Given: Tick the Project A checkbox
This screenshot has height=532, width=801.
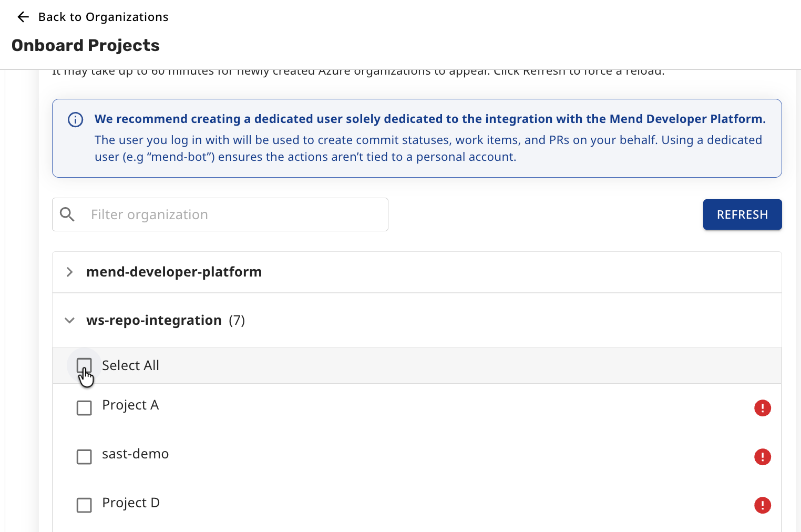Looking at the screenshot, I should 84,408.
